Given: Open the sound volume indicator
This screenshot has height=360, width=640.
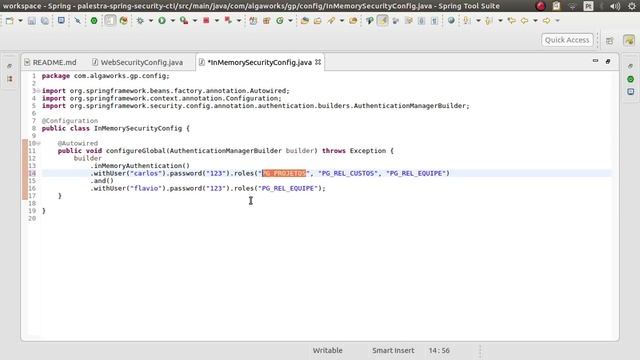Looking at the screenshot, I should click(x=615, y=6).
